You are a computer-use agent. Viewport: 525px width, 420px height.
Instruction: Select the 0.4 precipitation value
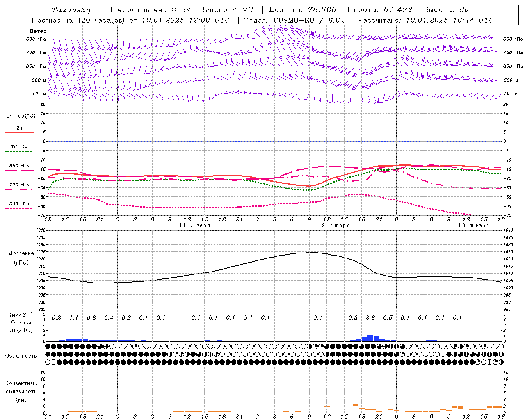pyautogui.click(x=109, y=318)
